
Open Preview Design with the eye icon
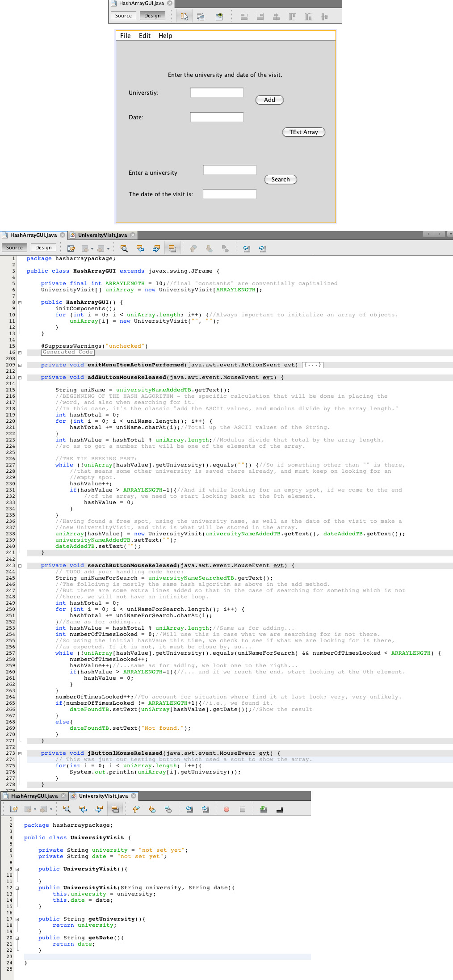pos(219,17)
